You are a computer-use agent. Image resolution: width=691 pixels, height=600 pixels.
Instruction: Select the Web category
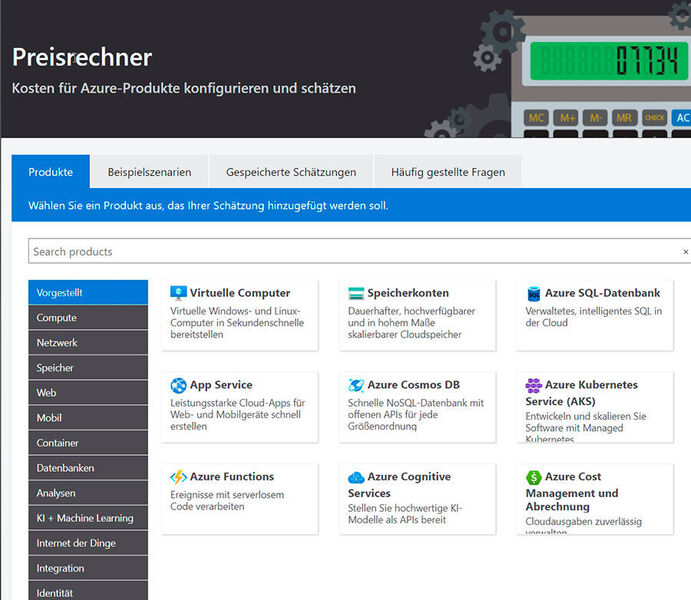point(88,393)
